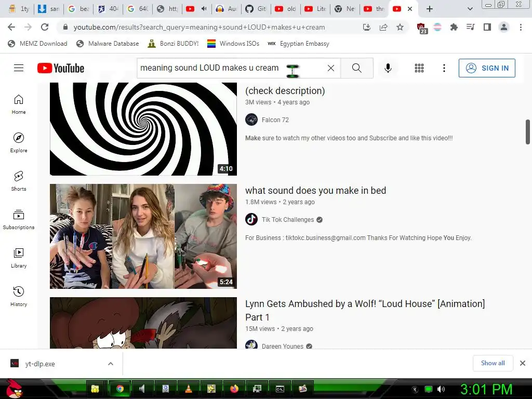Expand the tab search chevron
The image size is (532, 399).
(470, 9)
